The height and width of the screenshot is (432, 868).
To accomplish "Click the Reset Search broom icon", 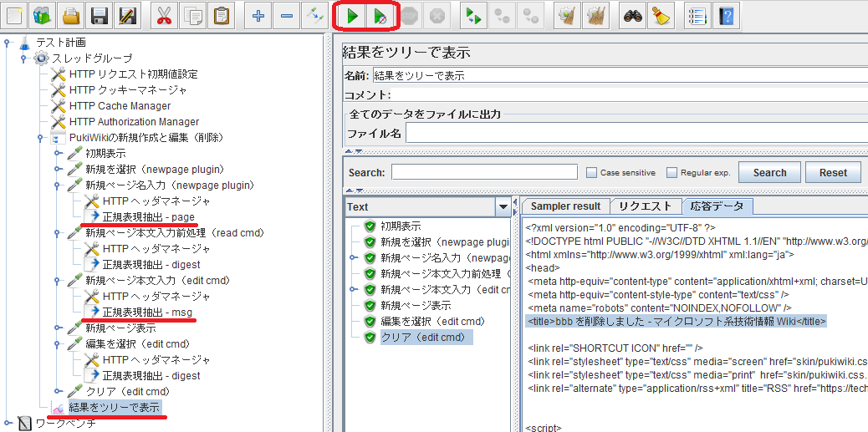I will (x=659, y=15).
